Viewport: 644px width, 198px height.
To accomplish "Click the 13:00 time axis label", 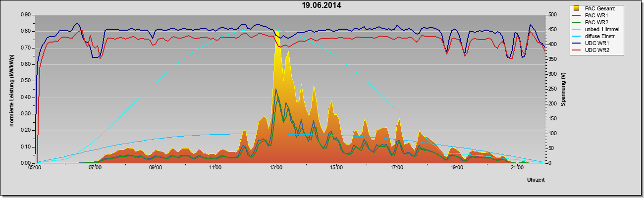I will coord(275,168).
